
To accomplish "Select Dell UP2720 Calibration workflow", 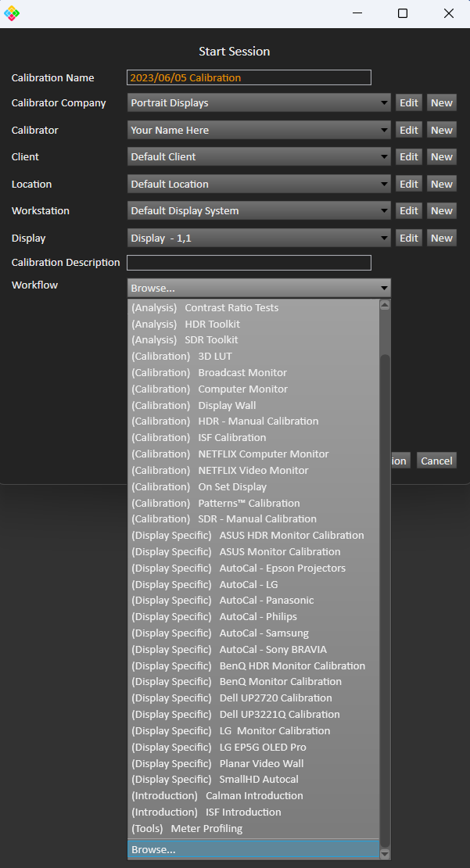I will [253, 698].
